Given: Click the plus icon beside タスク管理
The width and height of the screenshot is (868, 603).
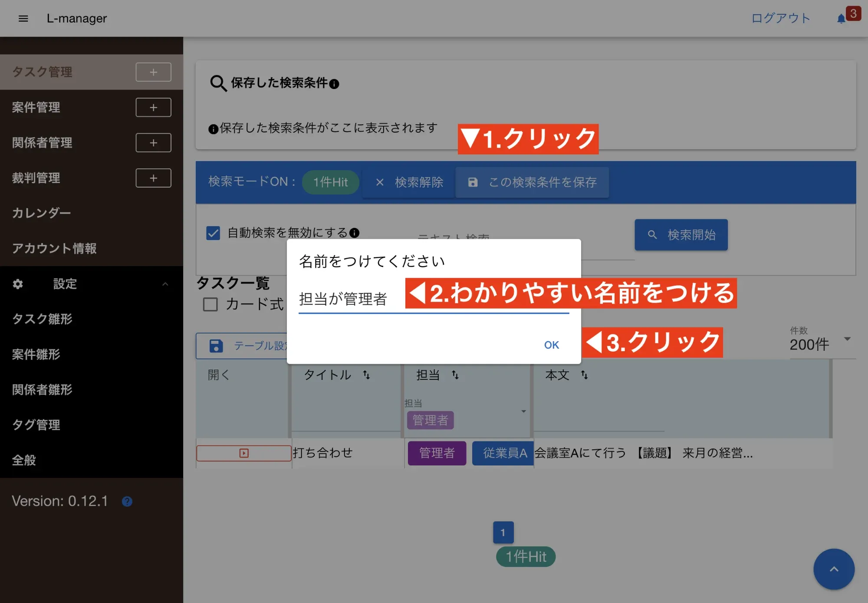Looking at the screenshot, I should tap(153, 72).
